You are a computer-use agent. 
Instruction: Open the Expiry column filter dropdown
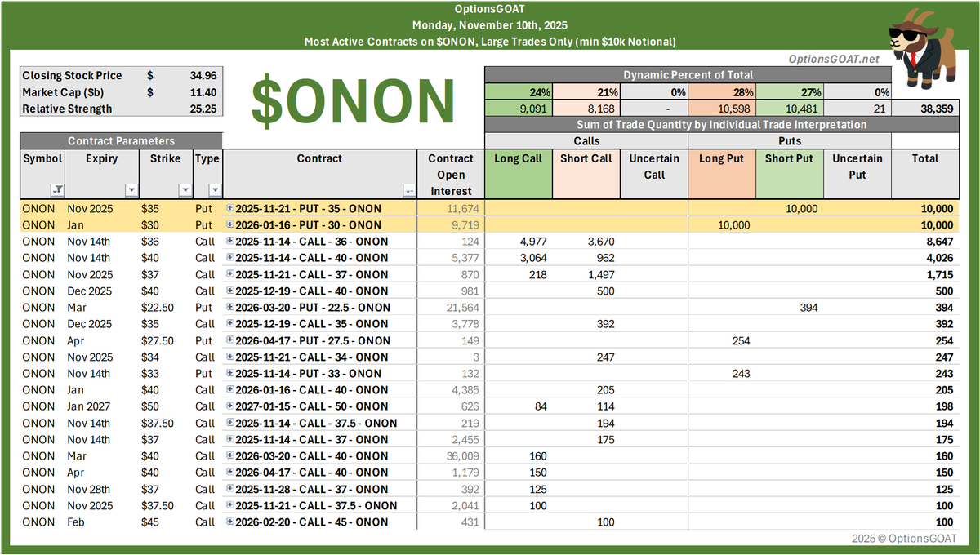(x=131, y=190)
